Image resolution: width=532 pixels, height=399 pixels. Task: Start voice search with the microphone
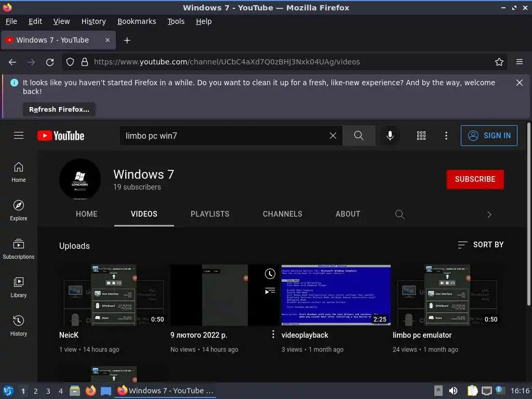390,136
